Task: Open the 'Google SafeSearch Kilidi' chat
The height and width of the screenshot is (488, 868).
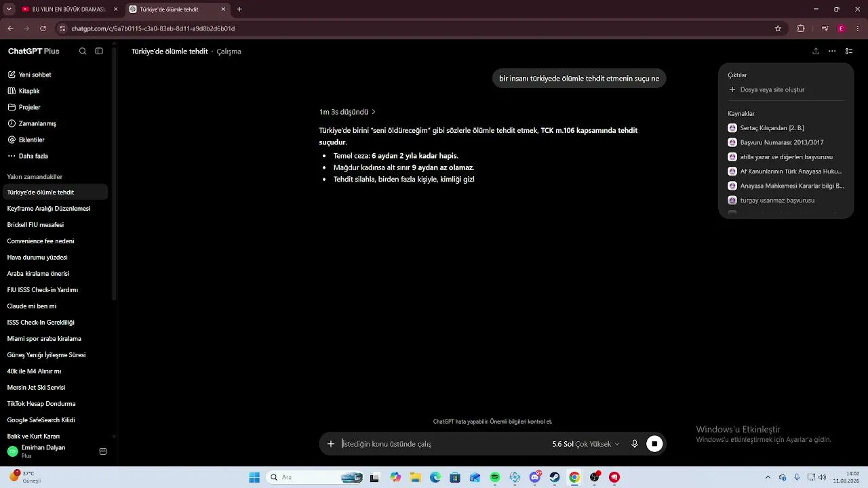Action: point(54,420)
